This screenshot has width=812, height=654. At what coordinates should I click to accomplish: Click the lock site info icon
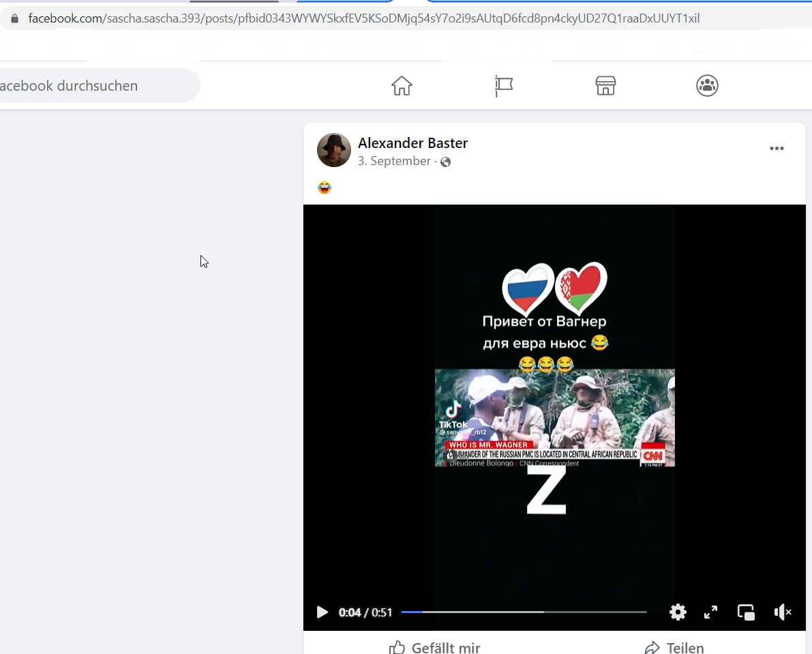click(x=14, y=18)
